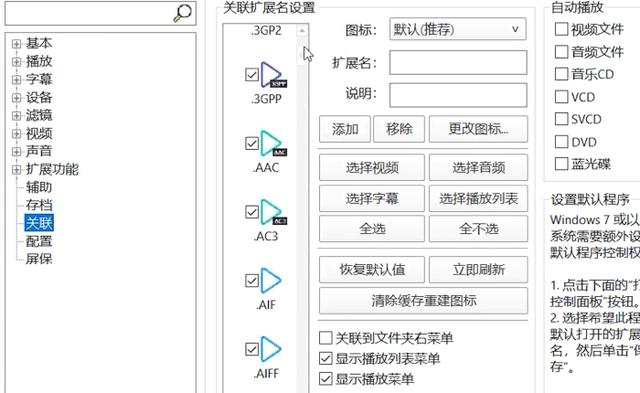The height and width of the screenshot is (393, 640).
Task: Click the magnifier search icon
Action: pos(182,13)
